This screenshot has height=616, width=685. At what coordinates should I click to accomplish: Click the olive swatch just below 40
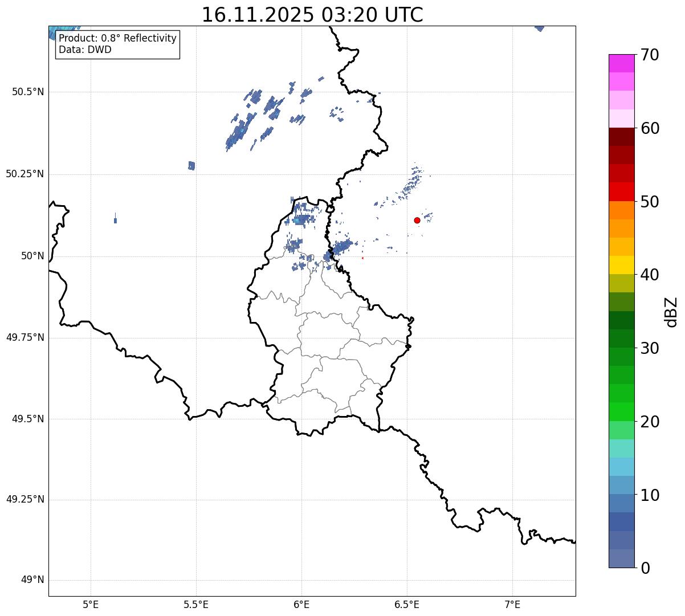coord(621,283)
